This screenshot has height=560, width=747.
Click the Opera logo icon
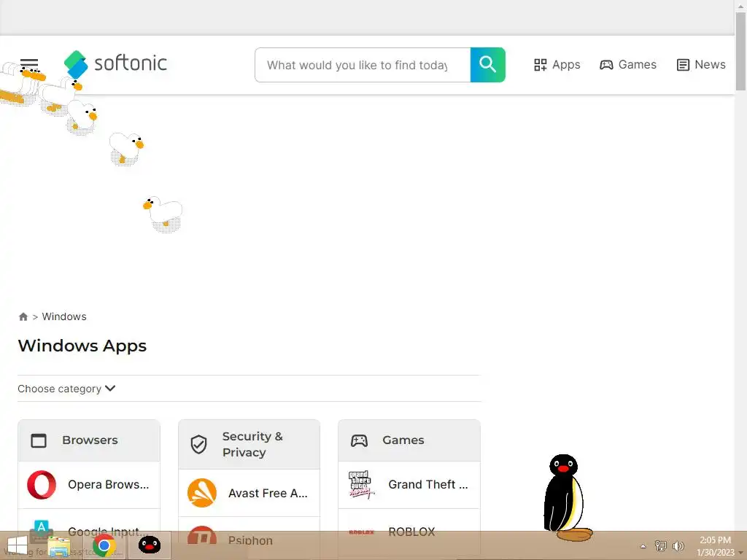pyautogui.click(x=42, y=485)
